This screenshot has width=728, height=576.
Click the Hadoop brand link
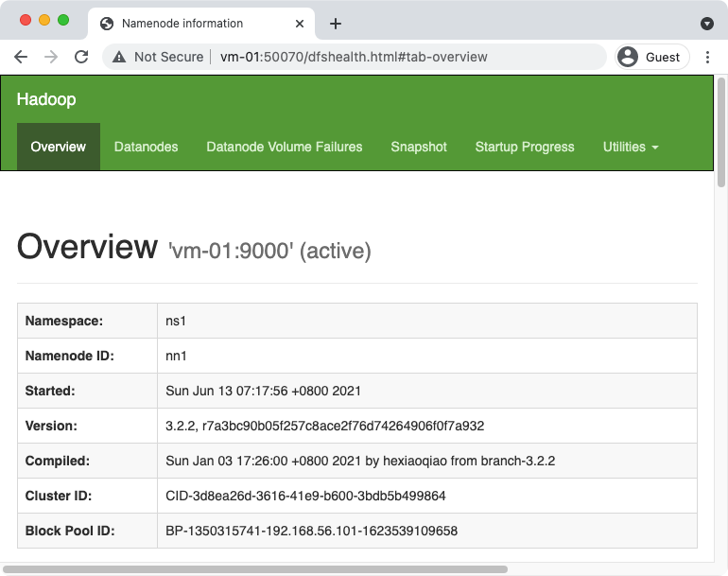click(x=46, y=99)
